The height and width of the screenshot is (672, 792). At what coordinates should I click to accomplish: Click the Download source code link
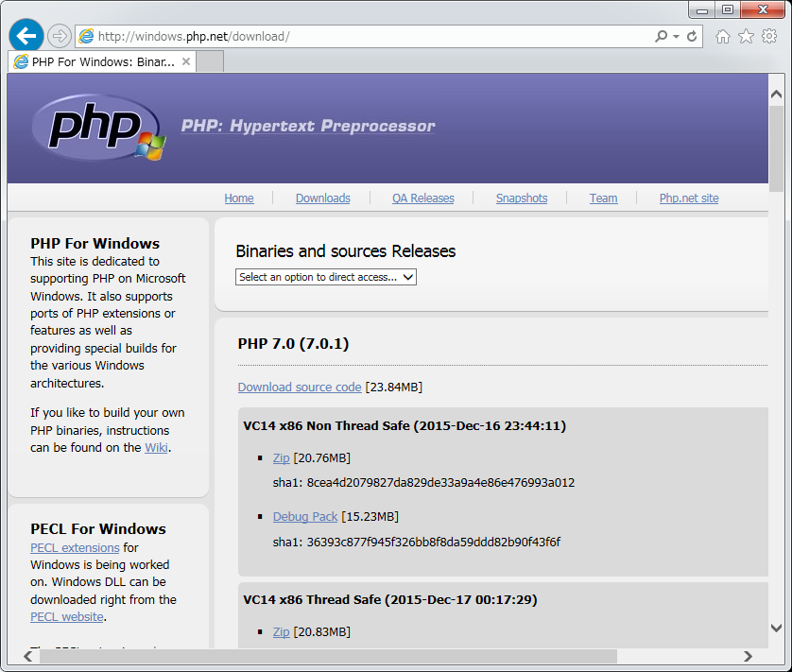click(299, 388)
